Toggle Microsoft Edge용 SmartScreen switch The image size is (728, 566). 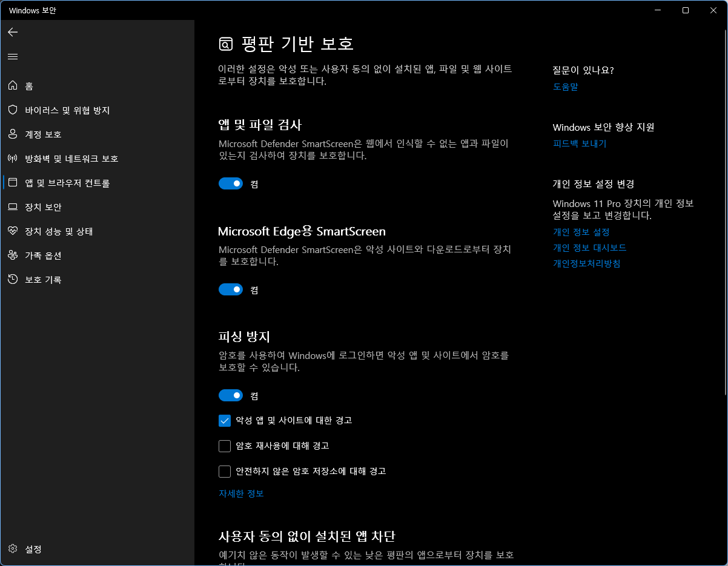(231, 289)
